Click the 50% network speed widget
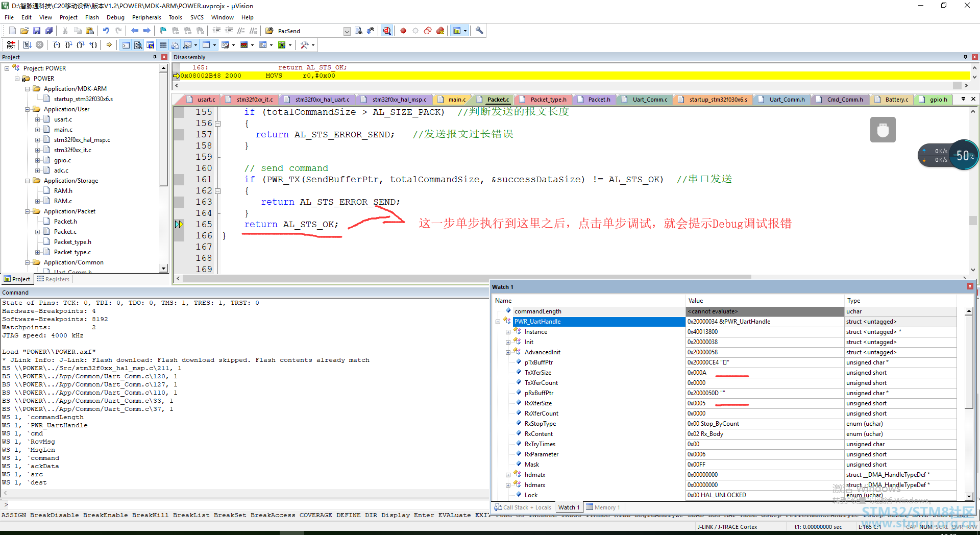980x535 pixels. coord(964,155)
